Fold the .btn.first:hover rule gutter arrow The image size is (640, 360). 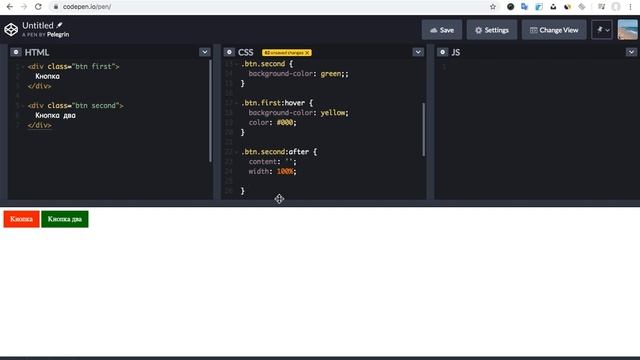click(x=236, y=103)
